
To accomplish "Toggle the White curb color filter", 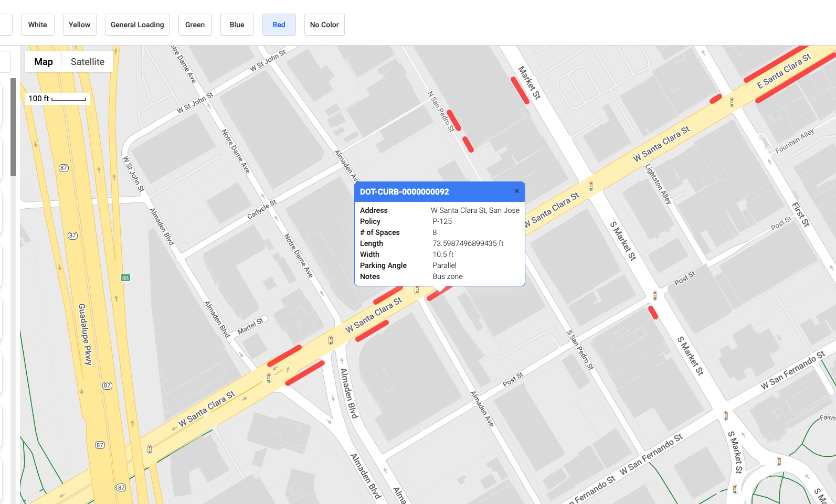I will pos(38,25).
